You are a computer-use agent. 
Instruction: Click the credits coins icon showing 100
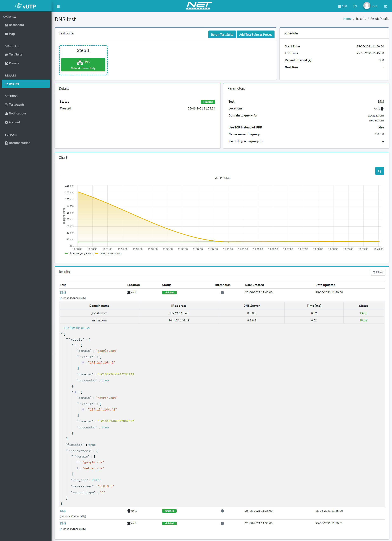[342, 6]
